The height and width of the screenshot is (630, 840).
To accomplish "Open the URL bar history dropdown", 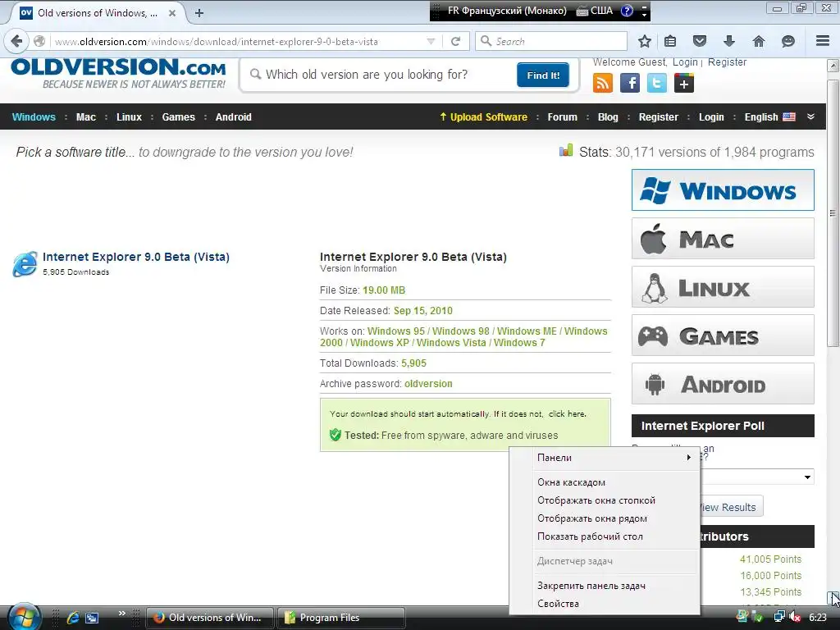I will pyautogui.click(x=431, y=41).
